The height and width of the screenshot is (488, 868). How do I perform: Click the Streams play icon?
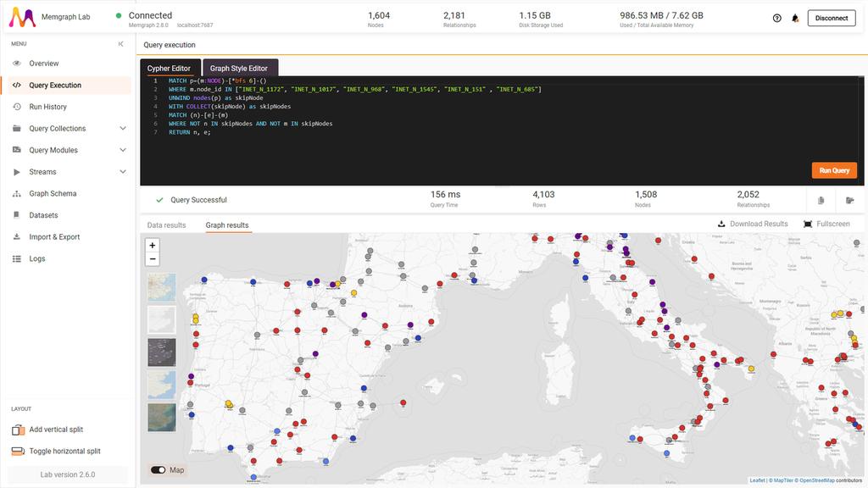17,172
